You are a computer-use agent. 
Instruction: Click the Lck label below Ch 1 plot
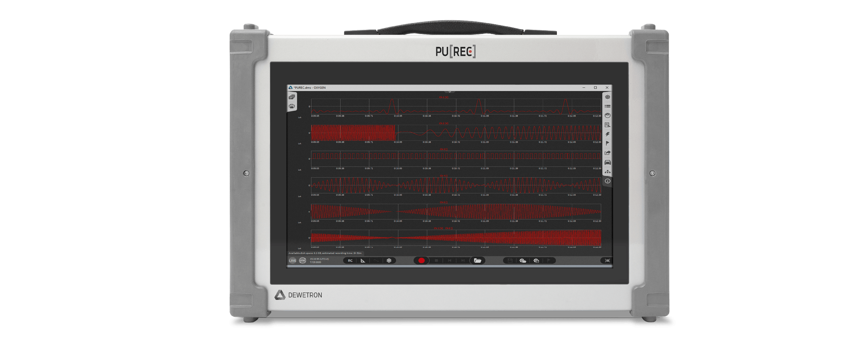coord(300,118)
